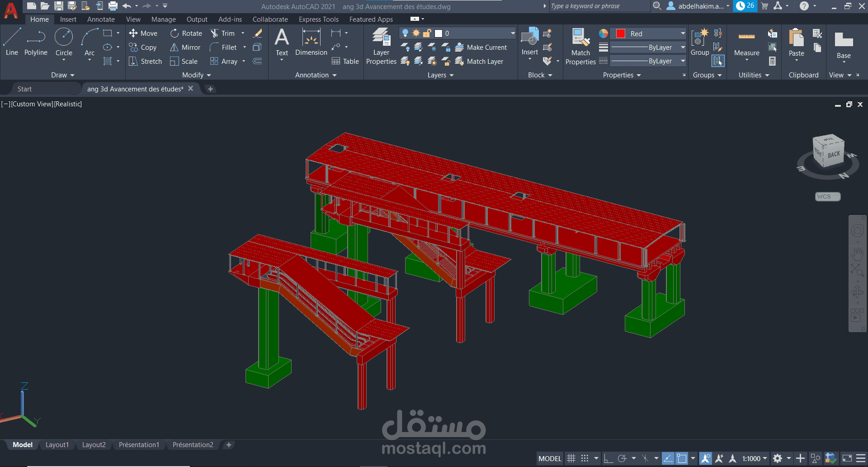Image resolution: width=868 pixels, height=467 pixels.
Task: Activate Match Properties tool
Action: [580, 46]
